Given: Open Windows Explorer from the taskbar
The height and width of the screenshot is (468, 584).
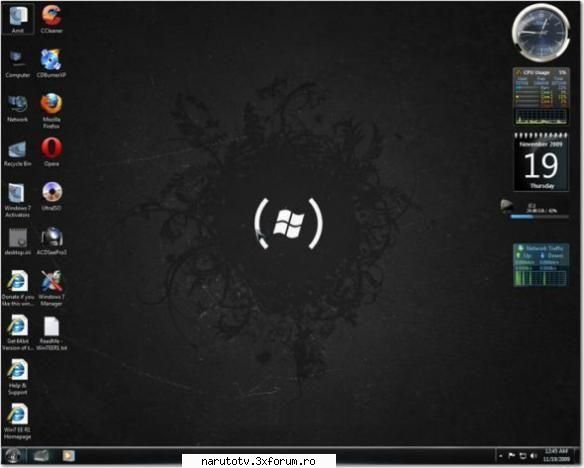Looking at the screenshot, I should tap(41, 455).
